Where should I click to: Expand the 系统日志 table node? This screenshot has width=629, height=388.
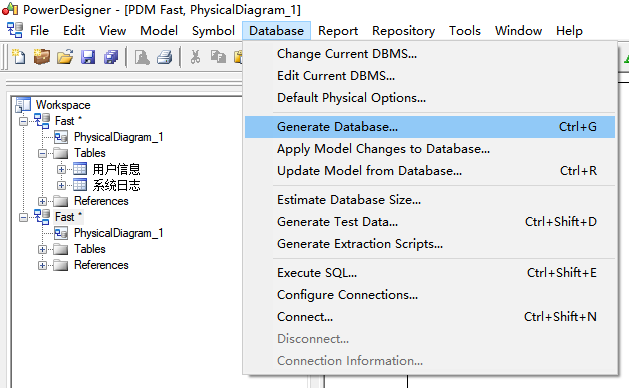pos(61,185)
